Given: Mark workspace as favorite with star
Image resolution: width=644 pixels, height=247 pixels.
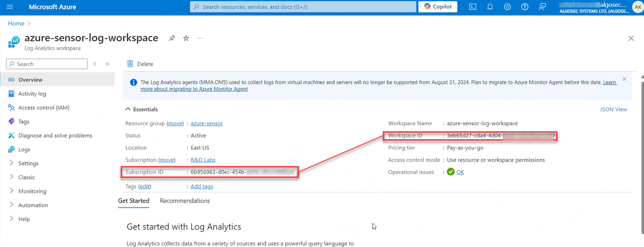Looking at the screenshot, I should (186, 38).
